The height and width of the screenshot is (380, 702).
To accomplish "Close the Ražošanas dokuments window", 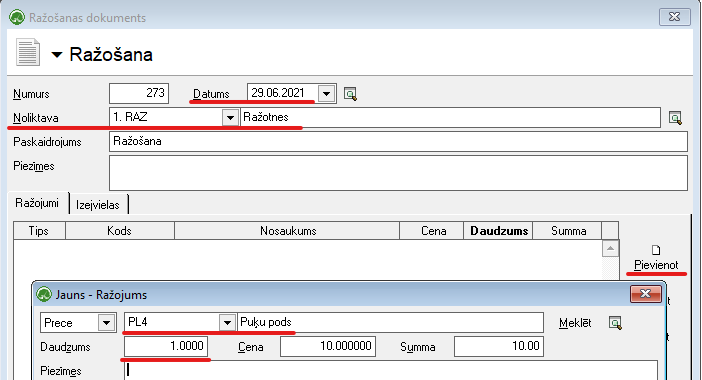I will (675, 17).
